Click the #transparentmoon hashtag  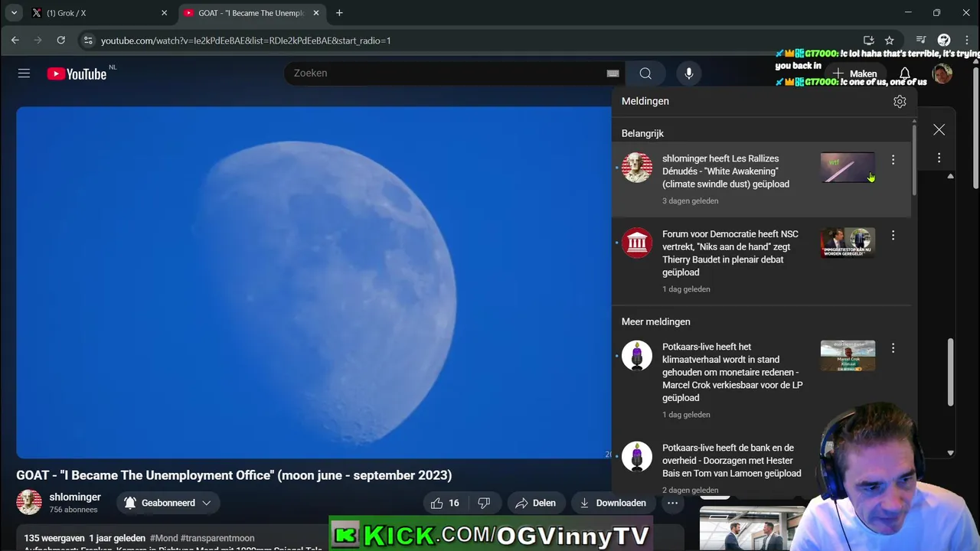point(217,538)
